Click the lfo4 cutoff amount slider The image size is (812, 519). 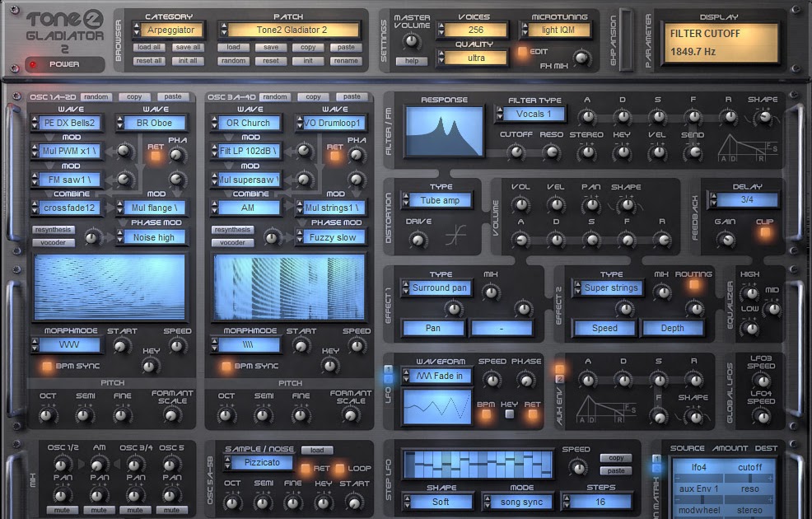point(724,478)
